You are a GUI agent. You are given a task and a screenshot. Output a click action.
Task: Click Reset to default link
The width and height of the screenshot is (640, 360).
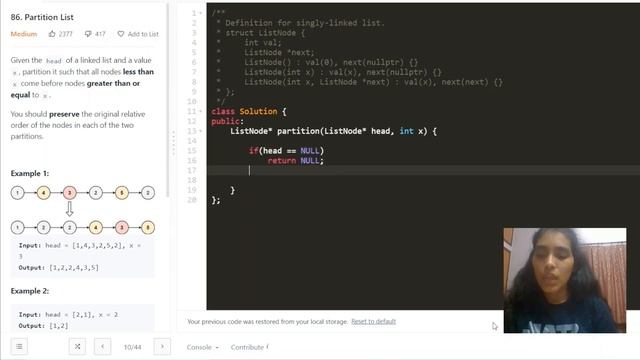pyautogui.click(x=373, y=322)
